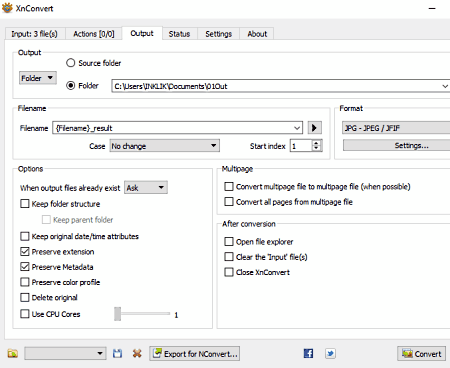The height and width of the screenshot is (368, 450).
Task: Click the Start index value field
Action: [301, 146]
